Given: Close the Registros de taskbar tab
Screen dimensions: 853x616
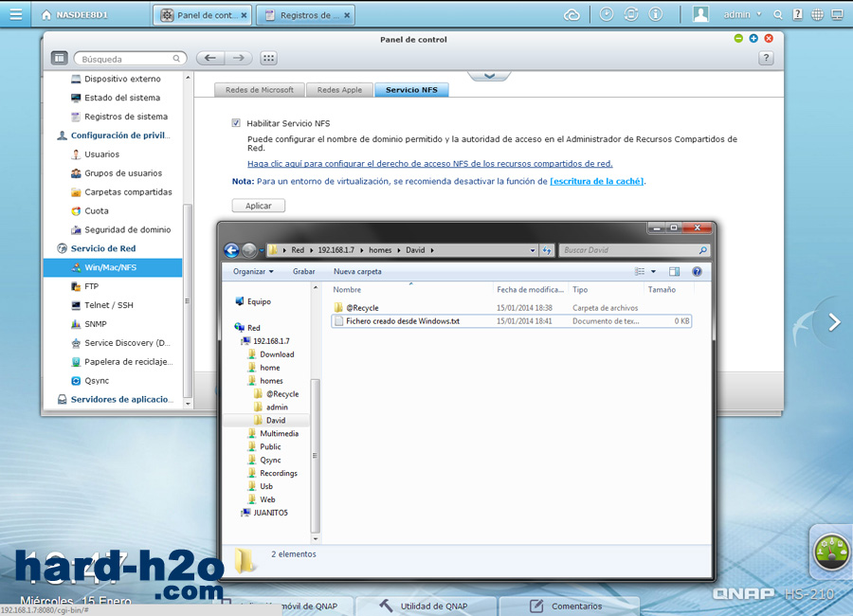Looking at the screenshot, I should click(x=347, y=15).
